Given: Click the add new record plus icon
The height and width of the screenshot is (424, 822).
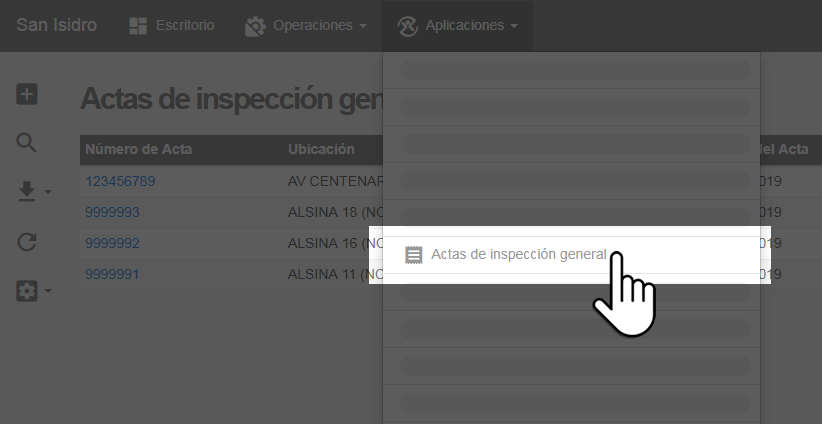Looking at the screenshot, I should [x=27, y=94].
